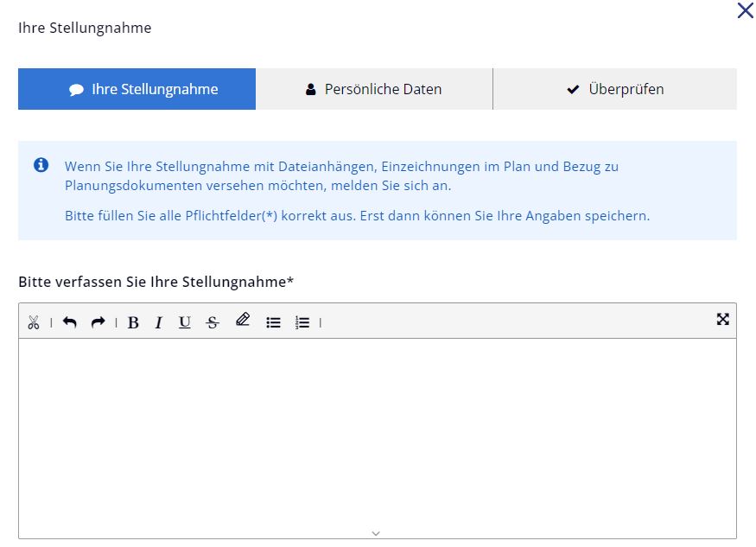Click the eraser formatting icon

click(243, 321)
